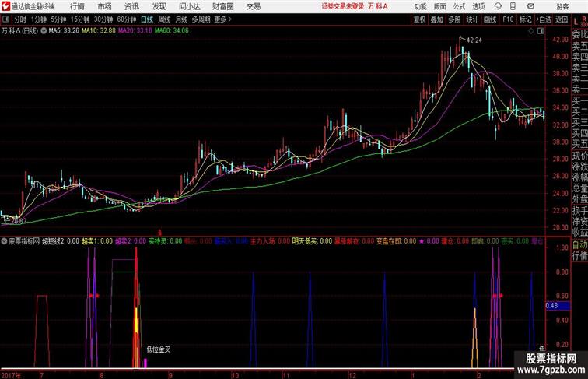Click the 复权 toolbar button
The width and height of the screenshot is (588, 379).
click(419, 19)
